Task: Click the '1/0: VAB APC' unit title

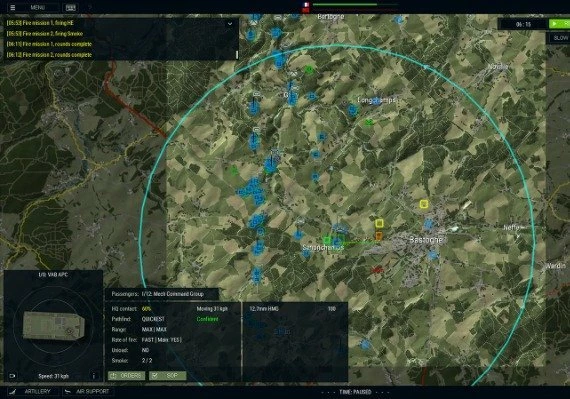Action: coord(53,275)
